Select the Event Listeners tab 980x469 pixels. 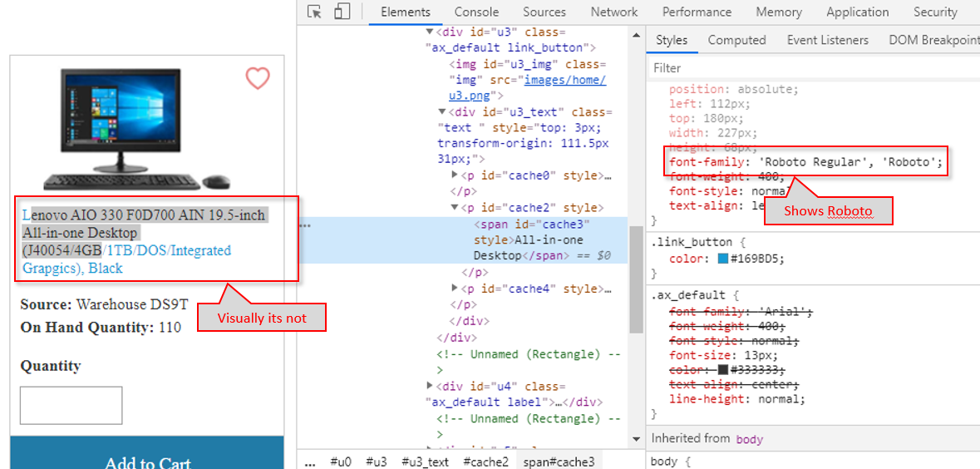click(x=827, y=40)
